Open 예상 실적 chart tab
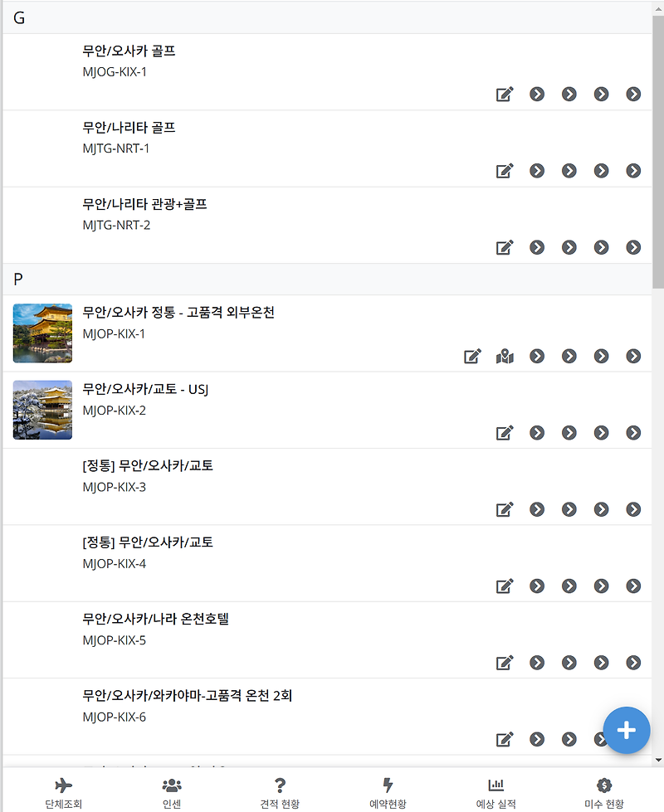 496,793
